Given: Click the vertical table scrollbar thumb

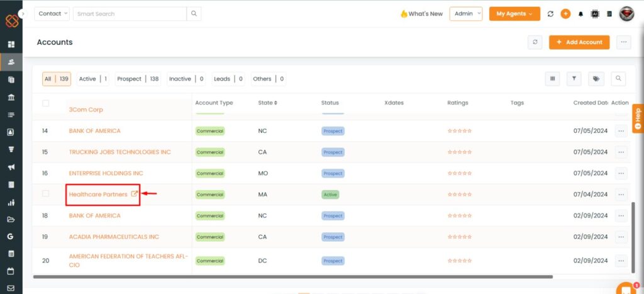Looking at the screenshot, I should [634, 237].
